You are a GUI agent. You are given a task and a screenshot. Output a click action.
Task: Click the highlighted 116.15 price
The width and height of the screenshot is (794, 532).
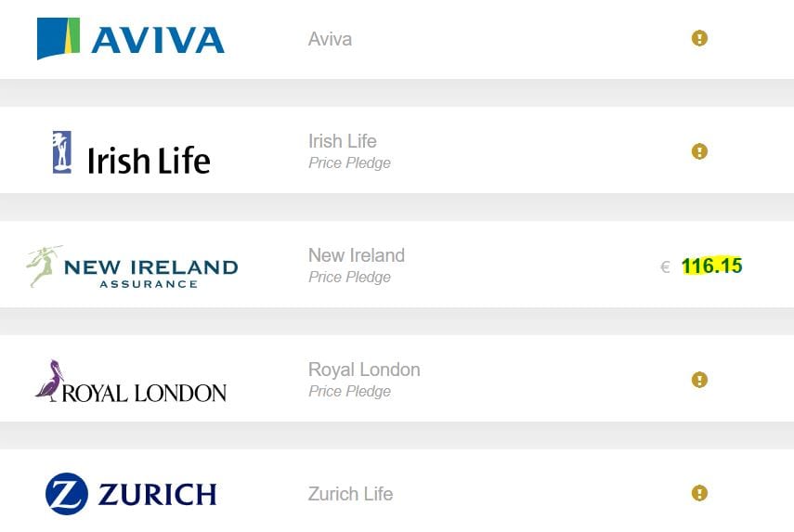pos(712,266)
